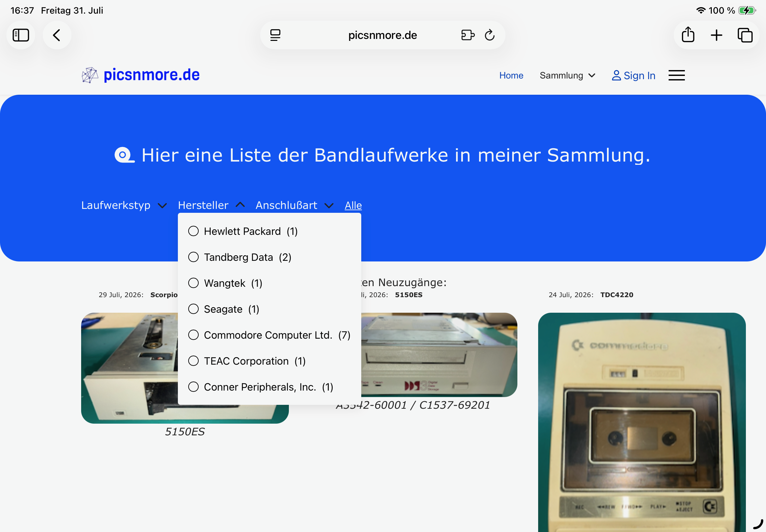
Task: Select the Wangtek radio button
Action: (193, 283)
